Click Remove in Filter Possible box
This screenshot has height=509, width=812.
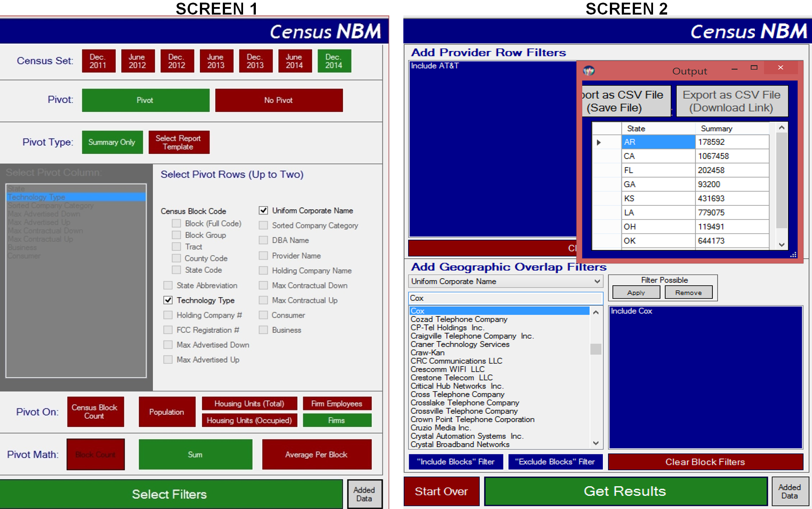pyautogui.click(x=688, y=292)
